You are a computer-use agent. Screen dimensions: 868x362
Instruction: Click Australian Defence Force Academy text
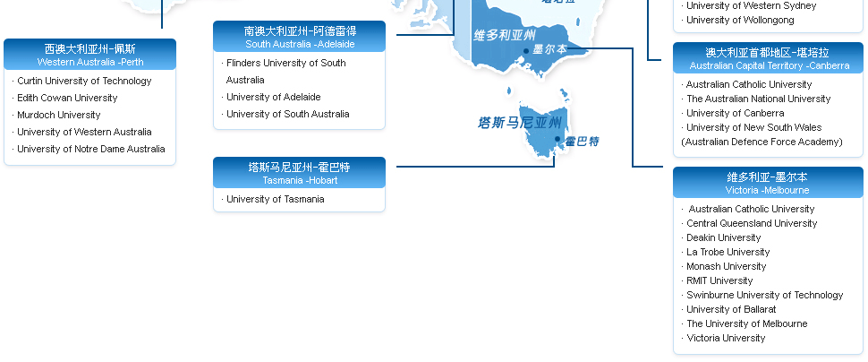click(x=762, y=142)
